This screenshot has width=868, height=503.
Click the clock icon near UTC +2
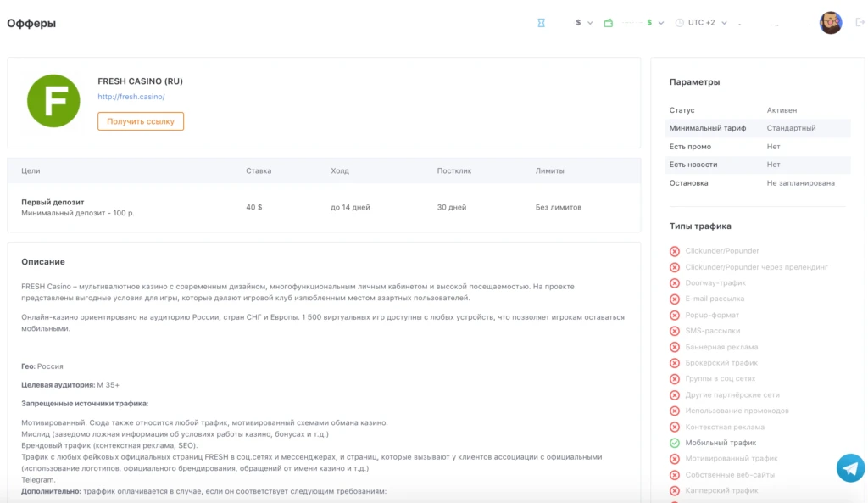pos(679,23)
